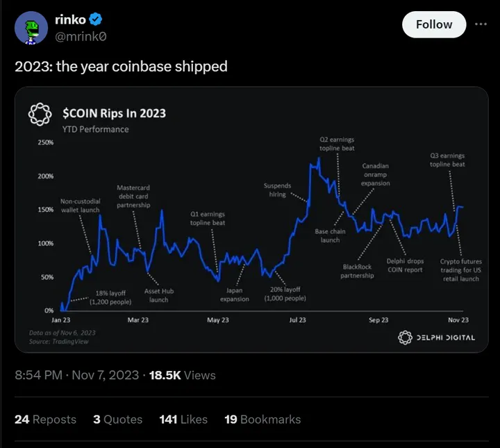
Task: View the 24 Reposts list
Action: point(45,420)
